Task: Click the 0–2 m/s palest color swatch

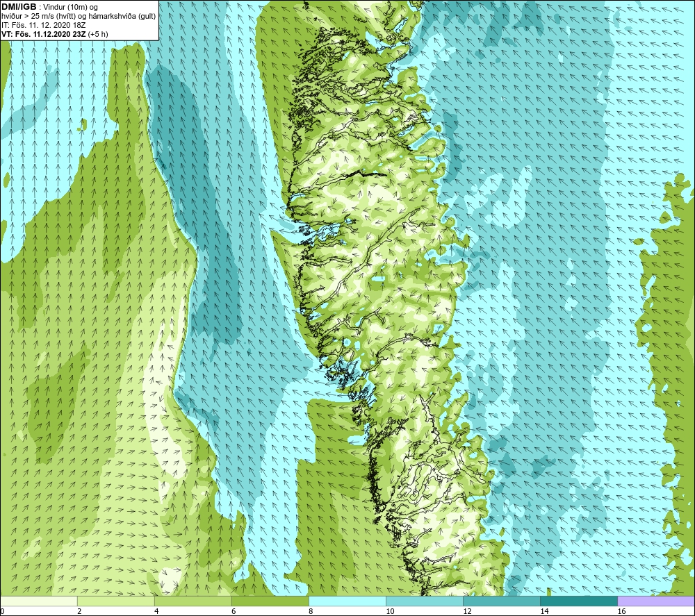Action: coord(38,601)
